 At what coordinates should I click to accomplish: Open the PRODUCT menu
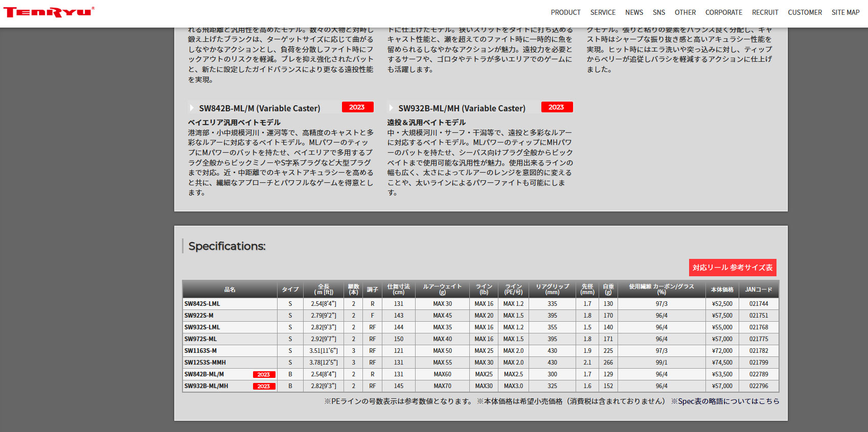coord(565,12)
